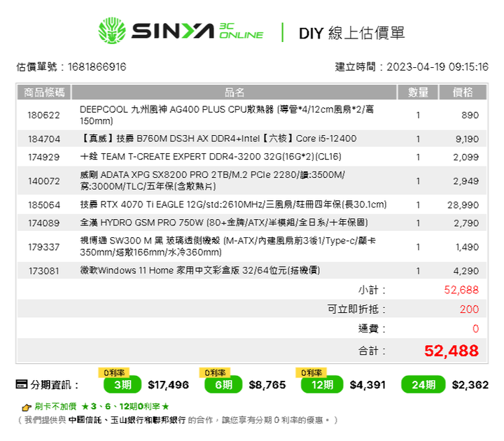Click the price 2,790
The image size is (504, 441).
(466, 223)
